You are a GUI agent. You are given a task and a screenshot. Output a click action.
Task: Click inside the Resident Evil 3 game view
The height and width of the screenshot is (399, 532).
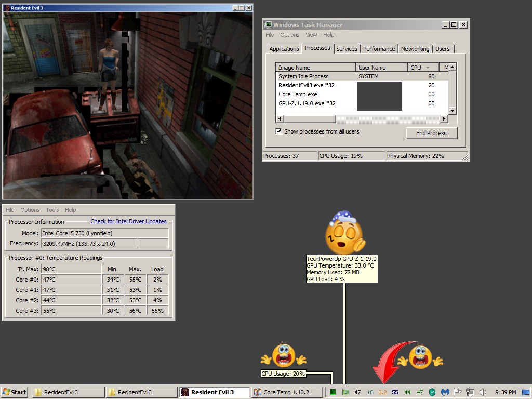pyautogui.click(x=128, y=105)
